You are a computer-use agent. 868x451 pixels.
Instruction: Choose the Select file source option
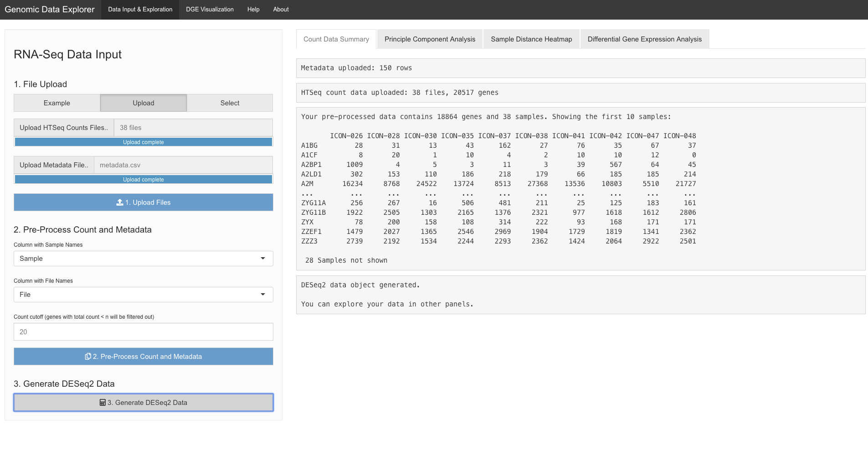point(230,103)
